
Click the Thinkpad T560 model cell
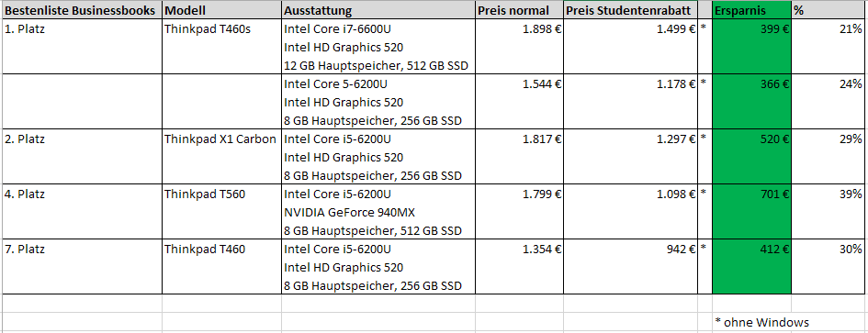pos(222,194)
